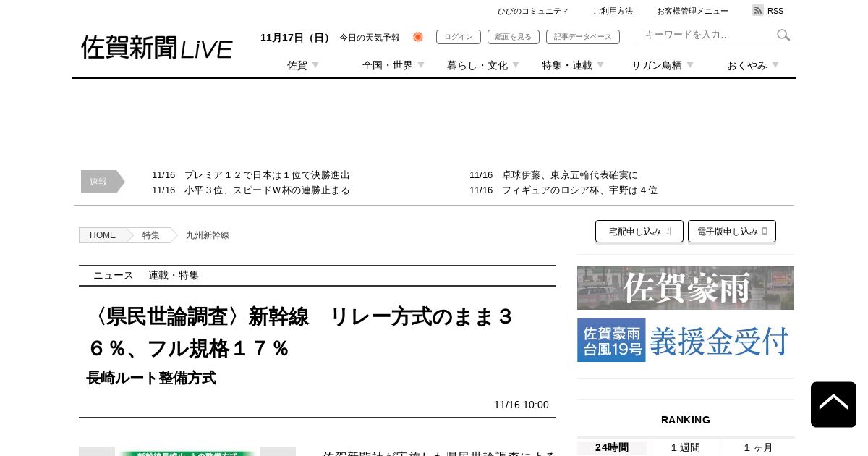868x456 pixels.
Task: Click the 九州新幹線 breadcrumb
Action: coord(208,235)
